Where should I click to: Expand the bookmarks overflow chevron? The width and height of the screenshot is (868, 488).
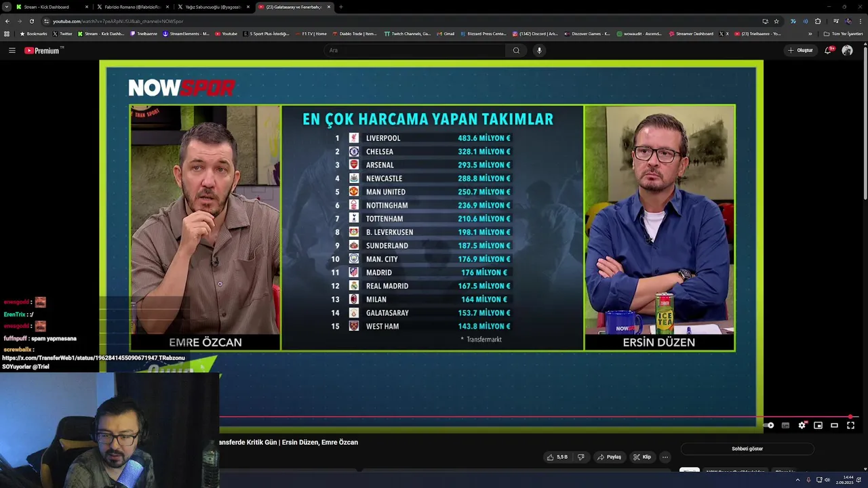tap(810, 33)
